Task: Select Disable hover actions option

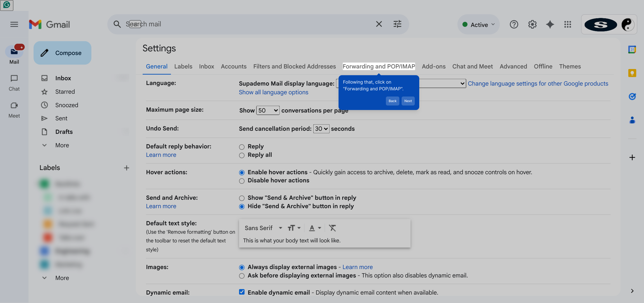Action: 242,181
